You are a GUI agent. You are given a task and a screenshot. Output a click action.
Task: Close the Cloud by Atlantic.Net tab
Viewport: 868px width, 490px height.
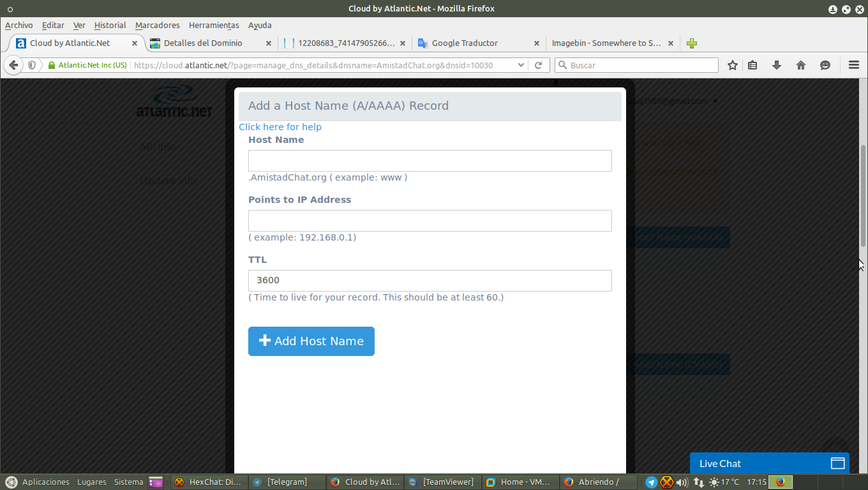pos(135,43)
